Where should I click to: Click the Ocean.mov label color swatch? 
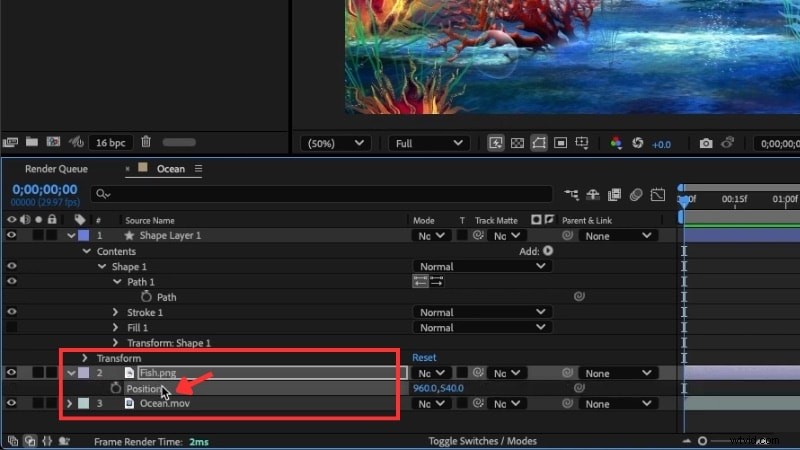click(84, 403)
